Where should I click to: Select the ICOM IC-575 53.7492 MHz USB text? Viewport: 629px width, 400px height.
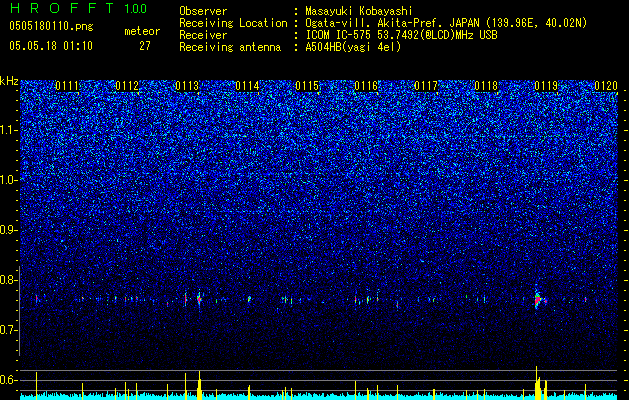tap(401, 35)
